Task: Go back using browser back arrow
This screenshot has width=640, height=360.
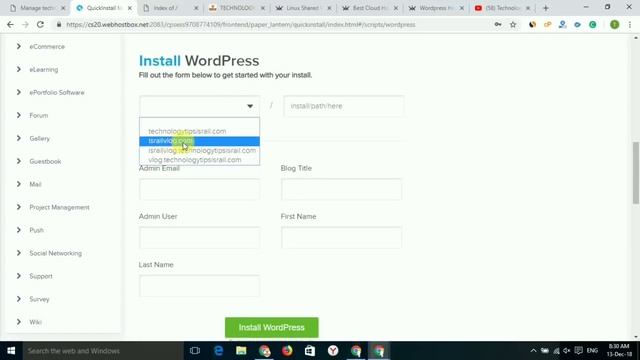Action: pos(10,25)
